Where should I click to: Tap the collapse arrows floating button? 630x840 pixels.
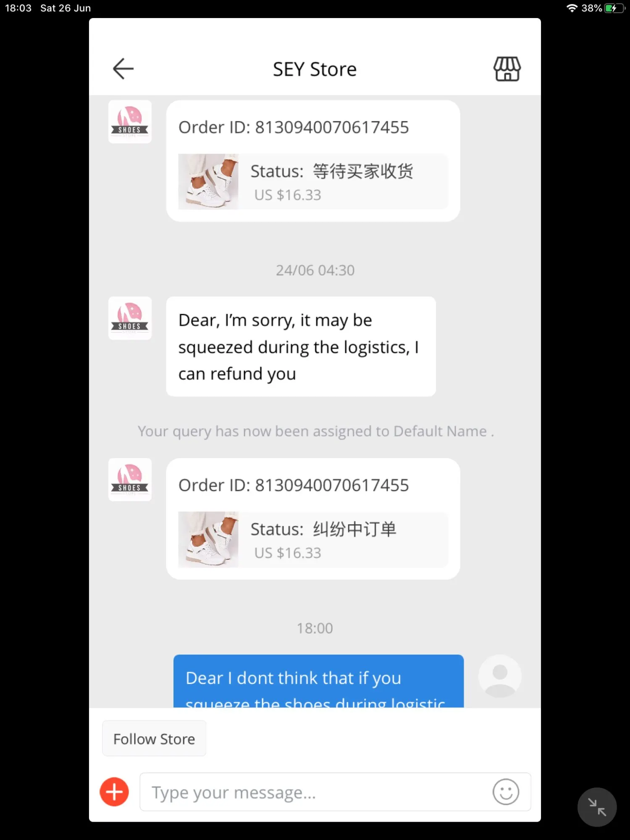point(597,807)
